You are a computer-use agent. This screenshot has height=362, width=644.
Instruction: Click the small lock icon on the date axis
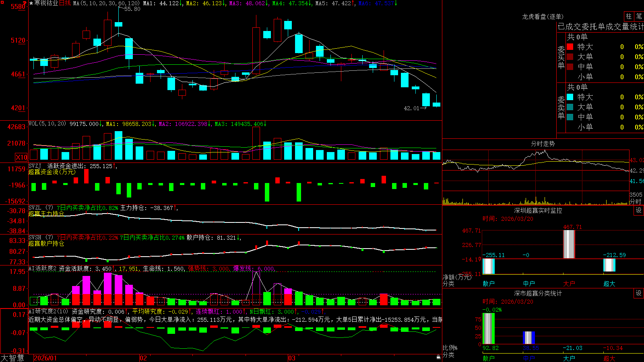(439, 357)
